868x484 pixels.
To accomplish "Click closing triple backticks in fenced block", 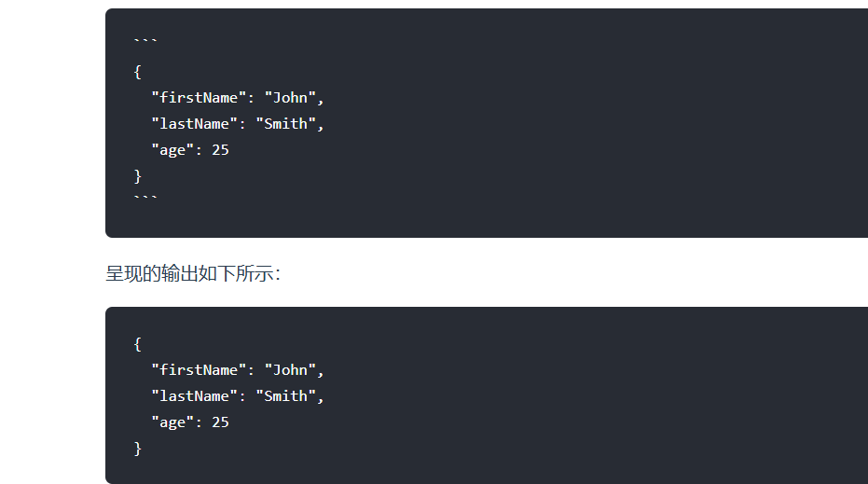I will (145, 197).
